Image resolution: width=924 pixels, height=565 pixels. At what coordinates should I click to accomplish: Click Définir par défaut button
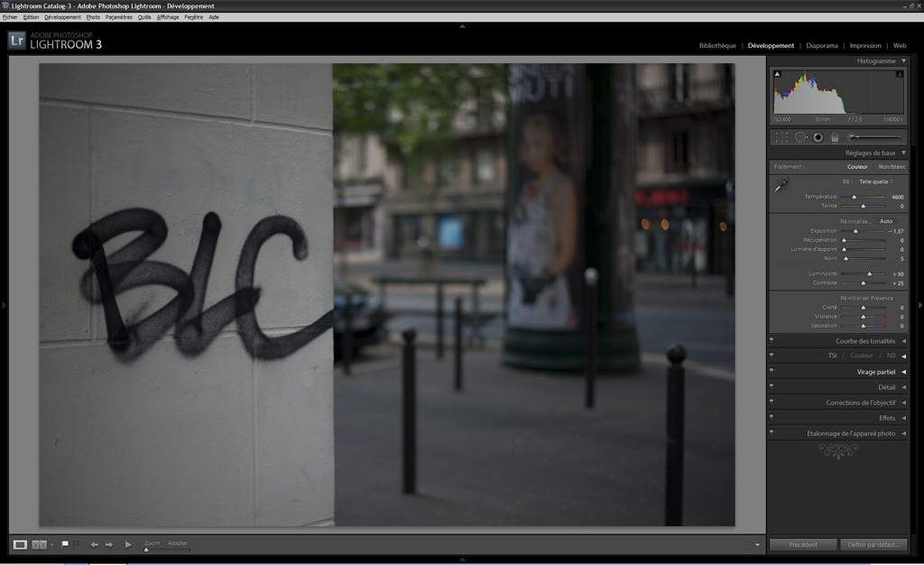873,544
